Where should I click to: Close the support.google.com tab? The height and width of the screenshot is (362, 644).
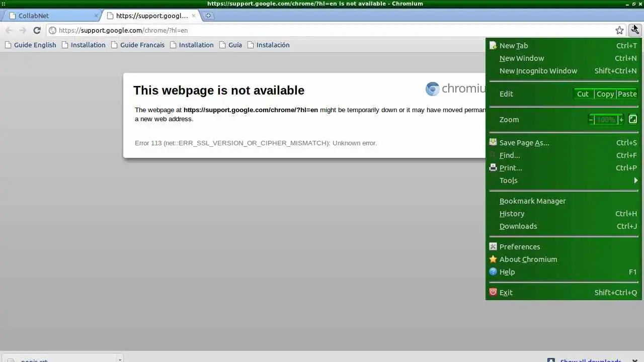pos(193,16)
